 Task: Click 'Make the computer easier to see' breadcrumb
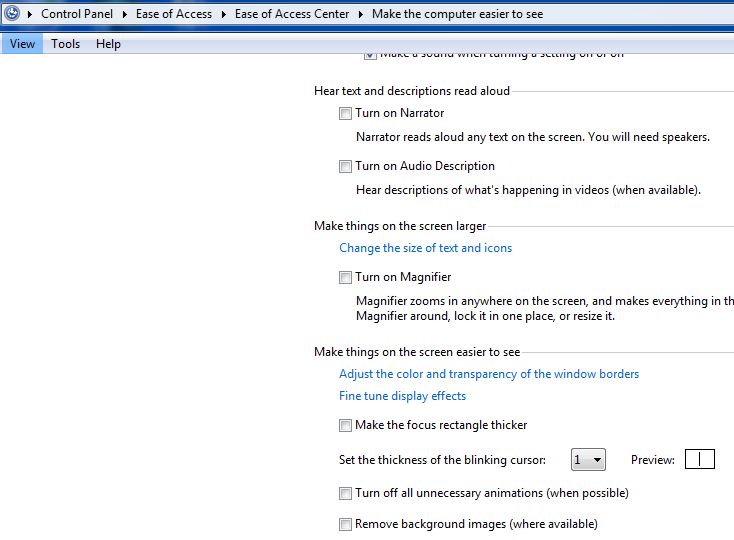[x=457, y=14]
